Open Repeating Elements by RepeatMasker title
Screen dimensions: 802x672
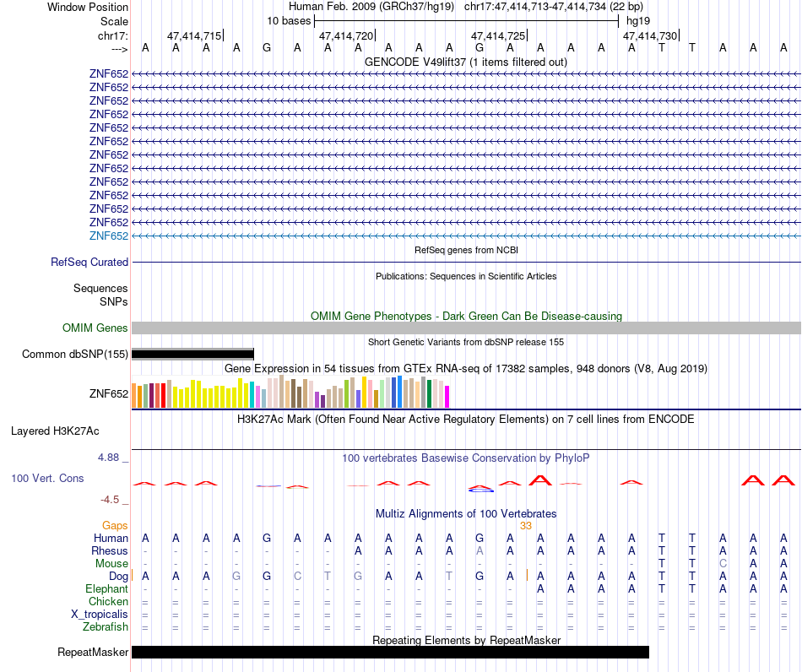click(466, 640)
